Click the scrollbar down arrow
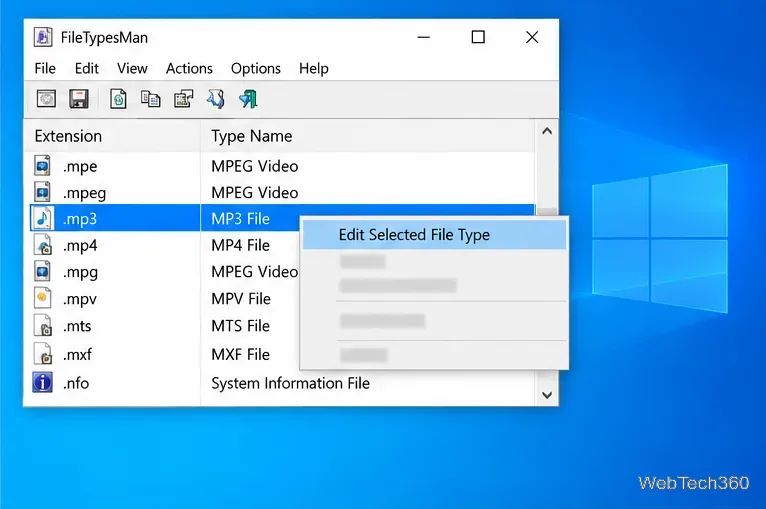Image resolution: width=766 pixels, height=509 pixels. [547, 395]
